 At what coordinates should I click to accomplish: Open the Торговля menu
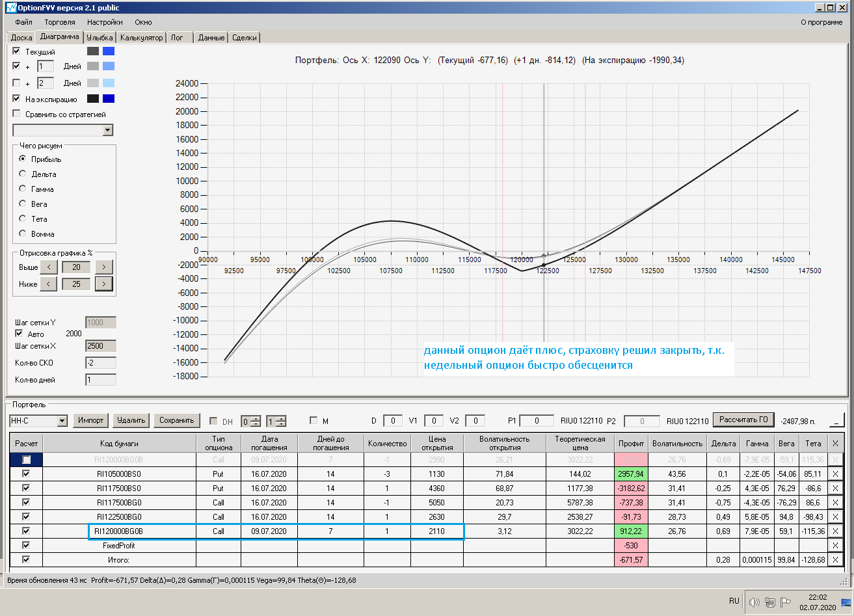pos(60,22)
